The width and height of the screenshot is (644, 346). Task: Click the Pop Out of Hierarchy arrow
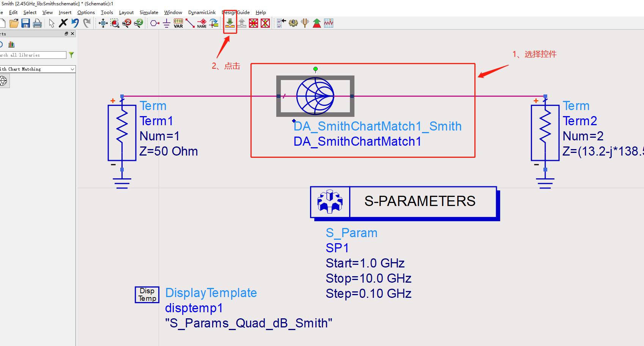coord(242,23)
